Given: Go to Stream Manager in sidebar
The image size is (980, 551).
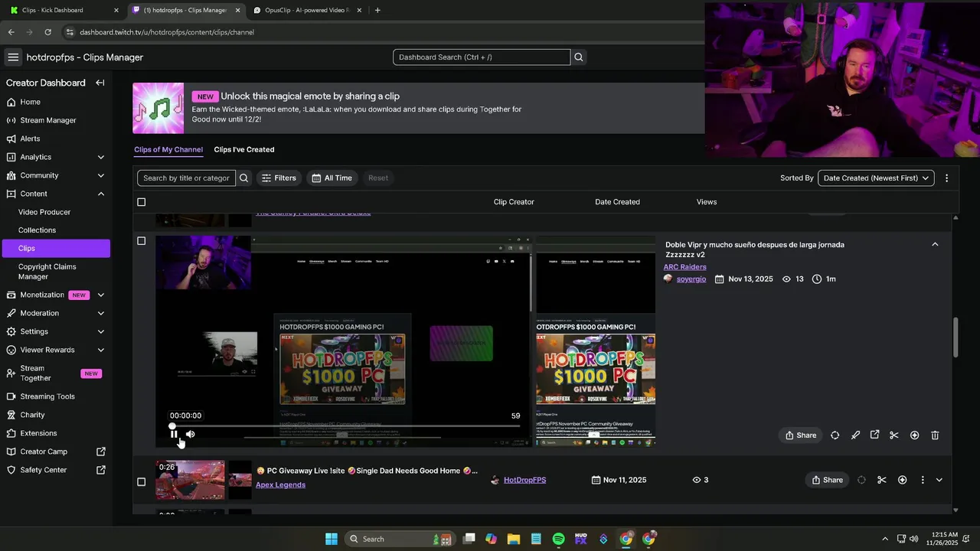Looking at the screenshot, I should (x=48, y=120).
